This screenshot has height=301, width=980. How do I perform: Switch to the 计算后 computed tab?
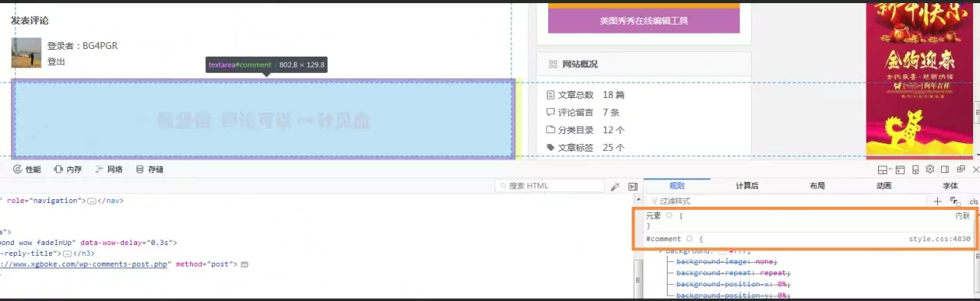tap(746, 185)
